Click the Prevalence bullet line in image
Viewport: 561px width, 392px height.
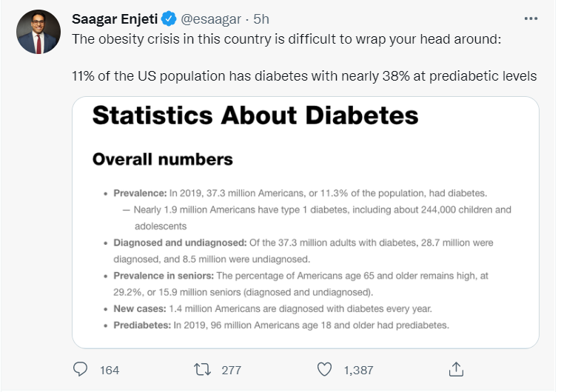click(300, 193)
